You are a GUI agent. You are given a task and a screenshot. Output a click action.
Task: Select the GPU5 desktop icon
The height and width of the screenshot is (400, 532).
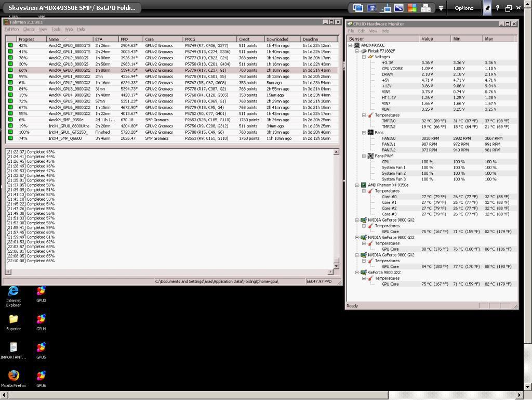(x=41, y=351)
